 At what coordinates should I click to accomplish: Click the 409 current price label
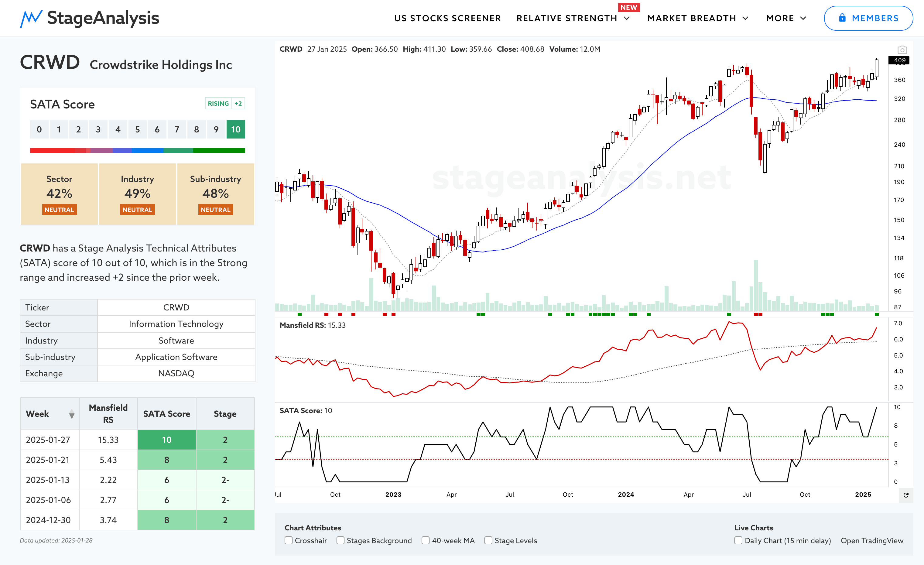pos(899,60)
